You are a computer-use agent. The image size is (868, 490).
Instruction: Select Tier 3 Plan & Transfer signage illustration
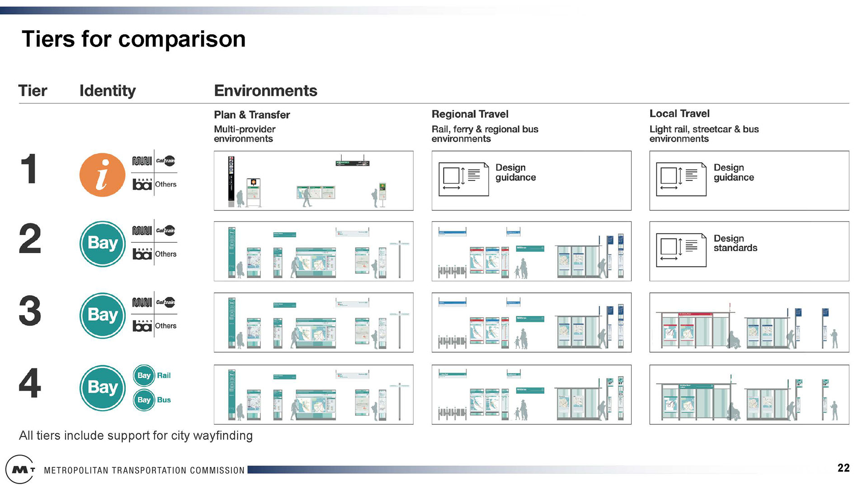tap(313, 323)
